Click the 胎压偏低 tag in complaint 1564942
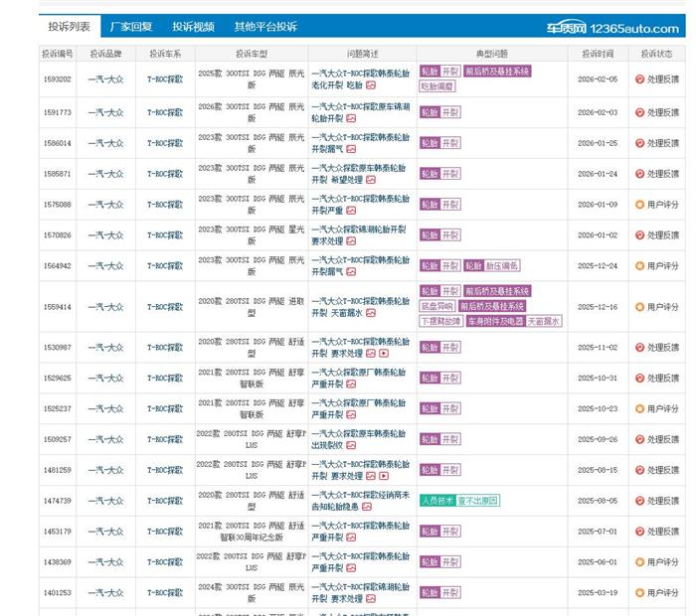The width and height of the screenshot is (696, 616). 502,265
